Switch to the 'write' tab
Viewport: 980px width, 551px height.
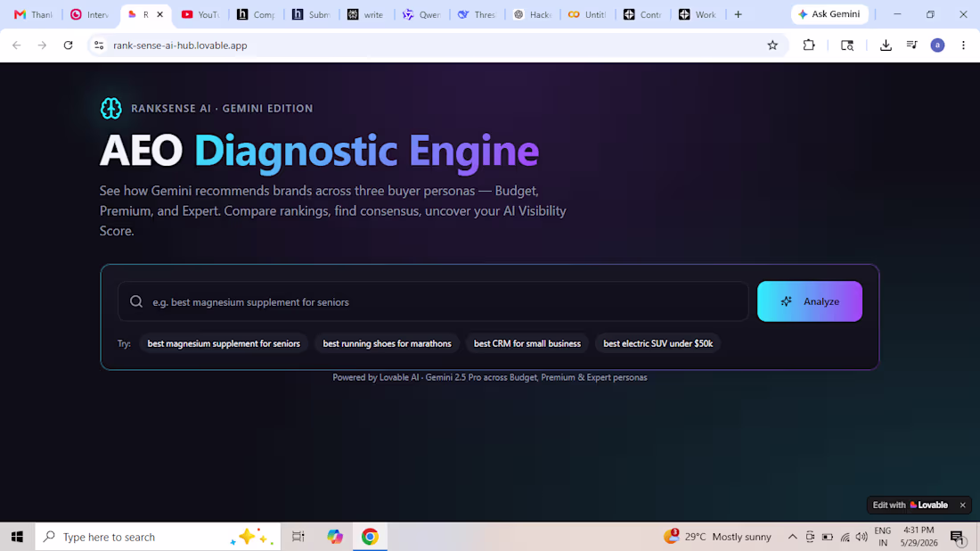pos(365,14)
